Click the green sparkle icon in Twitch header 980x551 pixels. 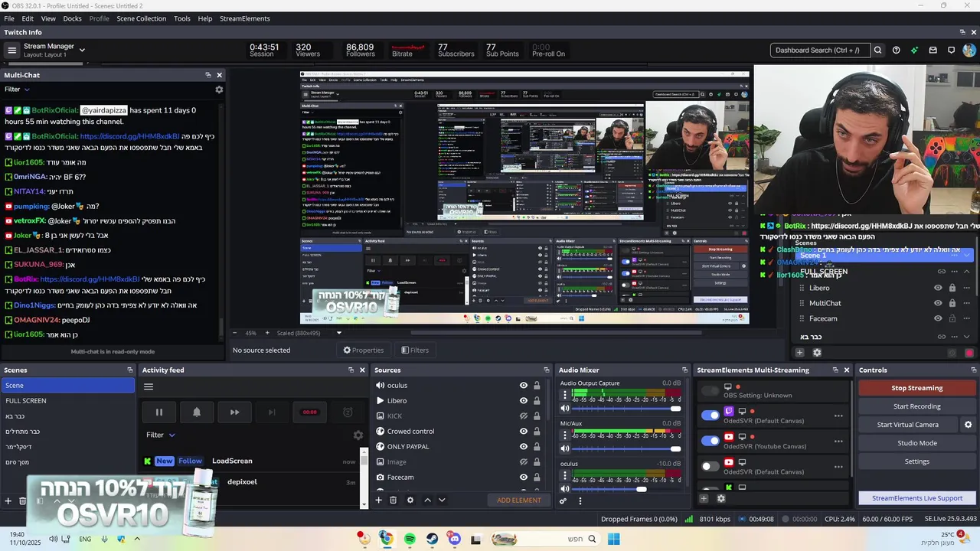[x=914, y=51]
